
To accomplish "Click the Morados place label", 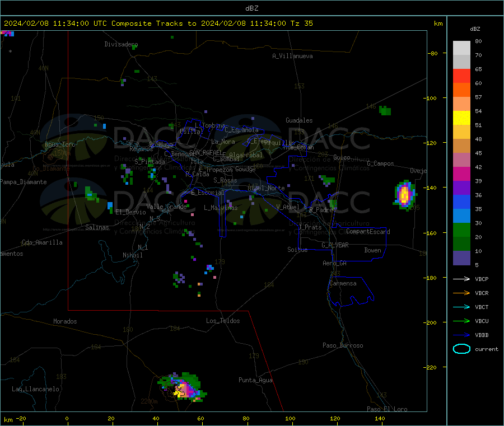I will click(x=65, y=321).
